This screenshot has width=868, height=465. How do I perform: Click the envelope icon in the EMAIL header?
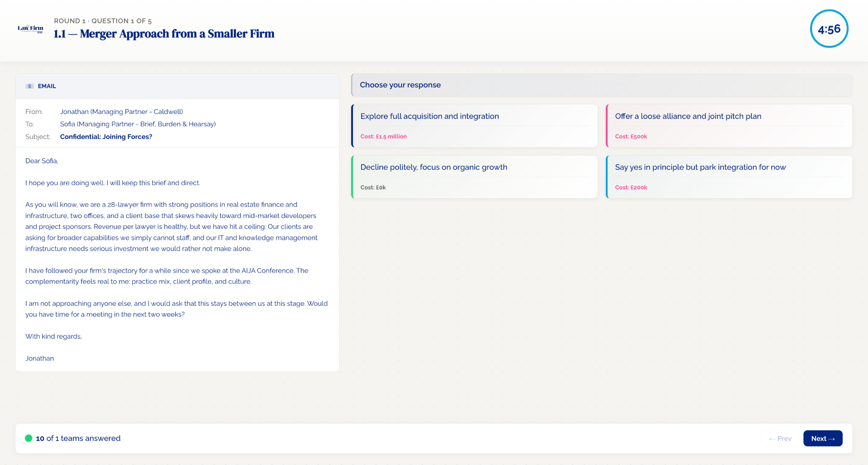(x=29, y=86)
